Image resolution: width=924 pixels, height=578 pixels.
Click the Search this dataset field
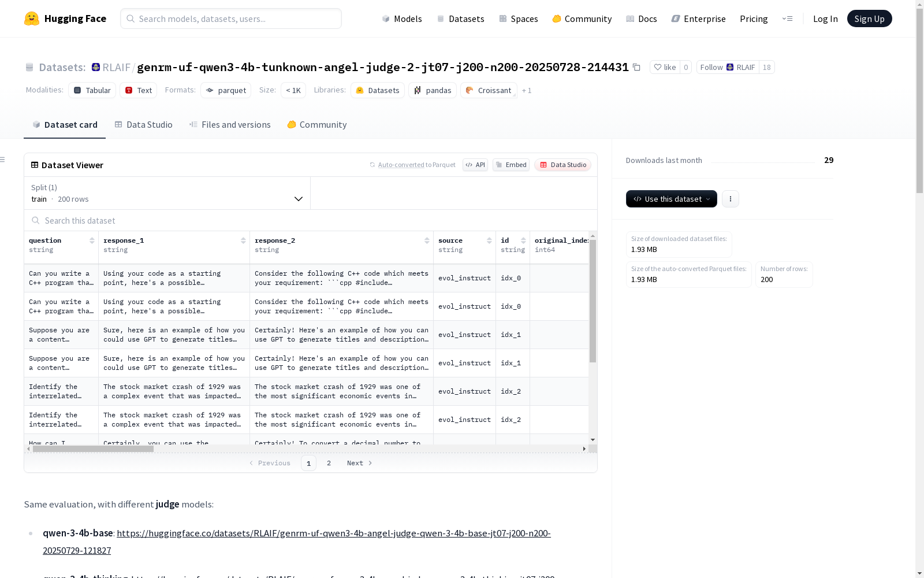pyautogui.click(x=311, y=221)
